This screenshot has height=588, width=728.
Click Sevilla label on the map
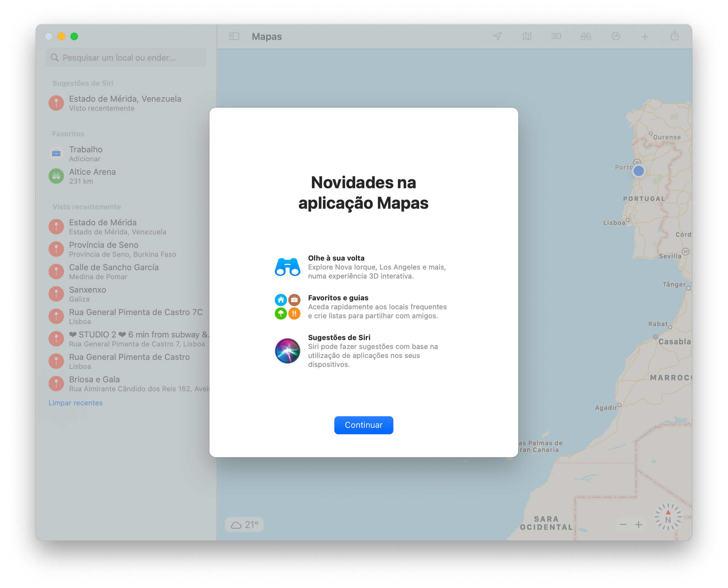(x=670, y=256)
